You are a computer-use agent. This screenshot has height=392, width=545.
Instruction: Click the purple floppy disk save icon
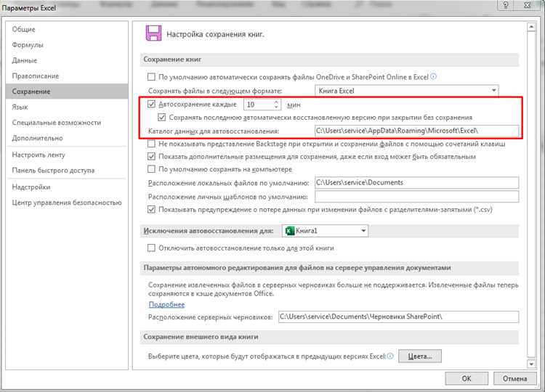click(x=153, y=33)
